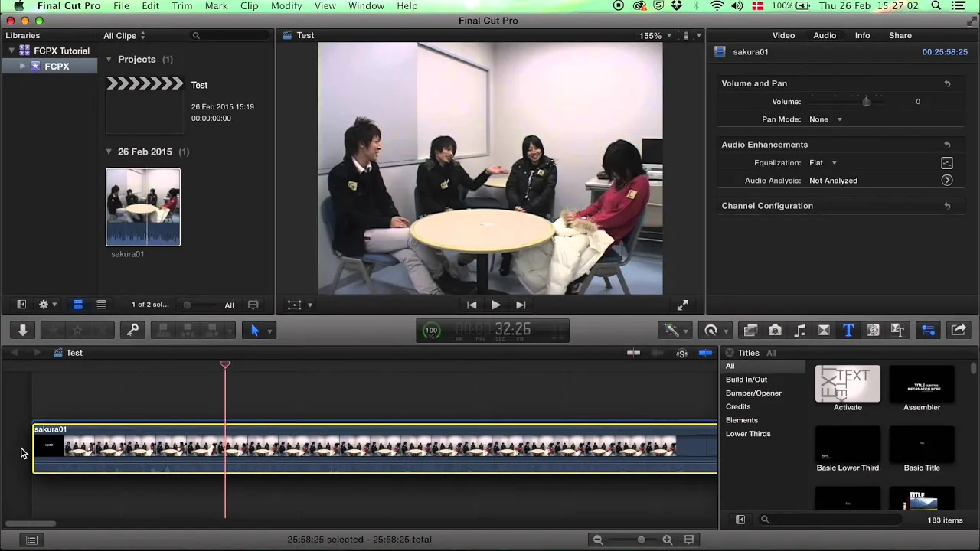The image size is (980, 551).
Task: Open the Trim menu
Action: tap(182, 6)
